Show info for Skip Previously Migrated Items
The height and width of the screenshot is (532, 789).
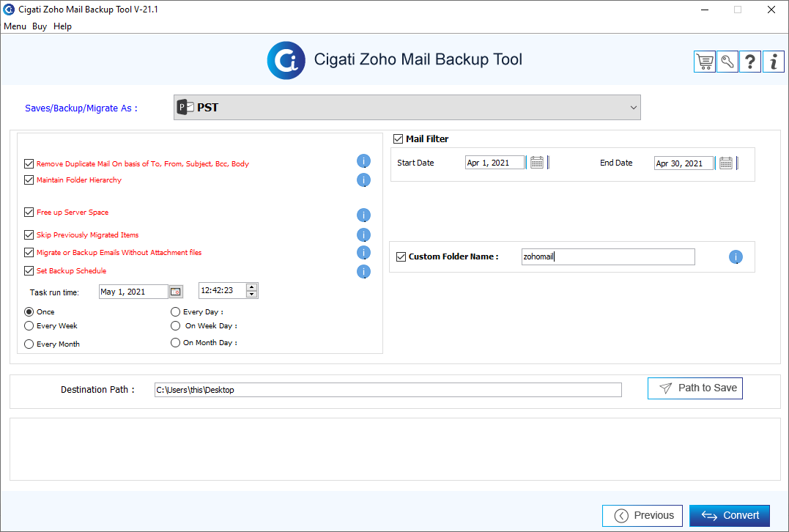[364, 234]
